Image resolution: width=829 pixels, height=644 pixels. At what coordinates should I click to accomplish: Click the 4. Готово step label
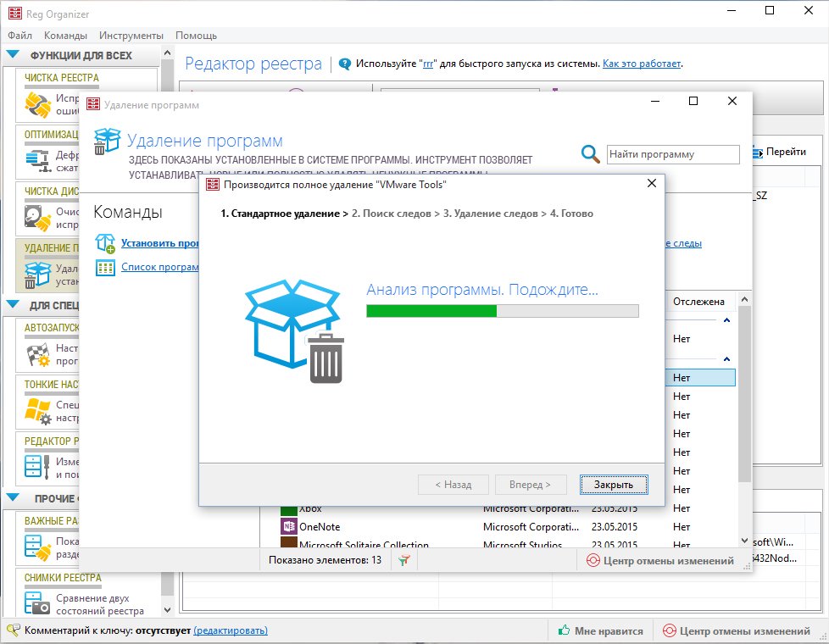tap(571, 214)
